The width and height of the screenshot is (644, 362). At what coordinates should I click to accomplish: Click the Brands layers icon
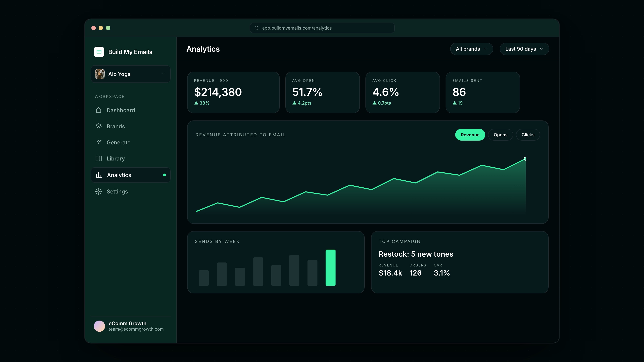(x=98, y=126)
